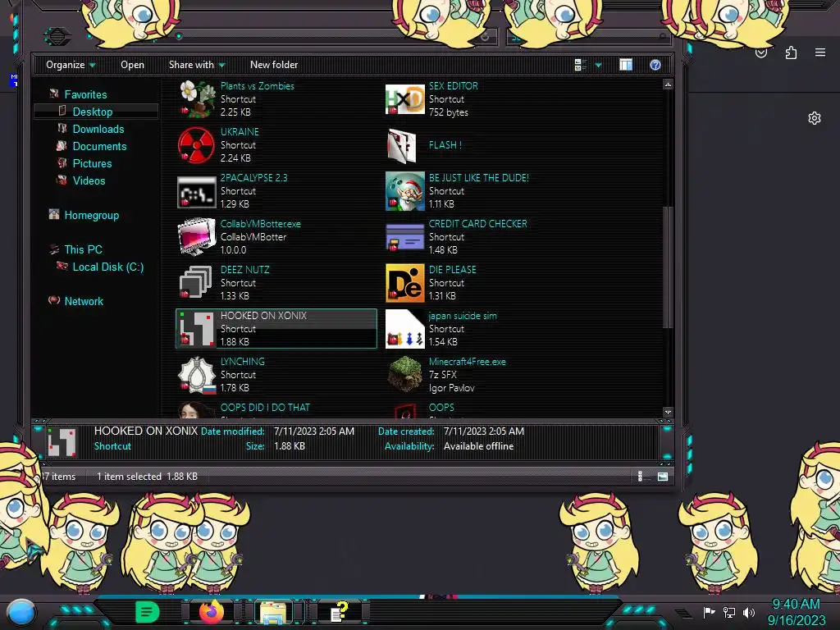Click the volume speaker tray icon

click(749, 612)
